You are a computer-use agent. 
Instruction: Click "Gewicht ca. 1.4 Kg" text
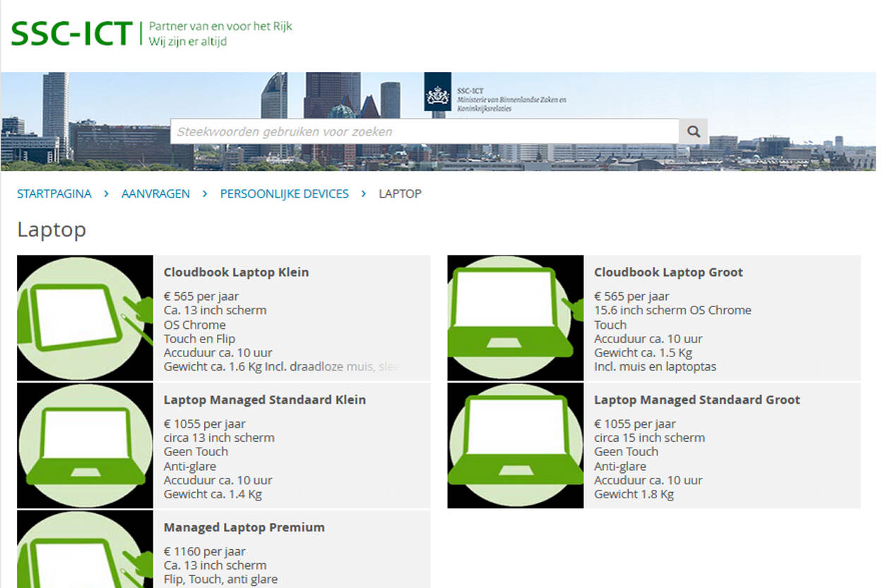tap(213, 494)
